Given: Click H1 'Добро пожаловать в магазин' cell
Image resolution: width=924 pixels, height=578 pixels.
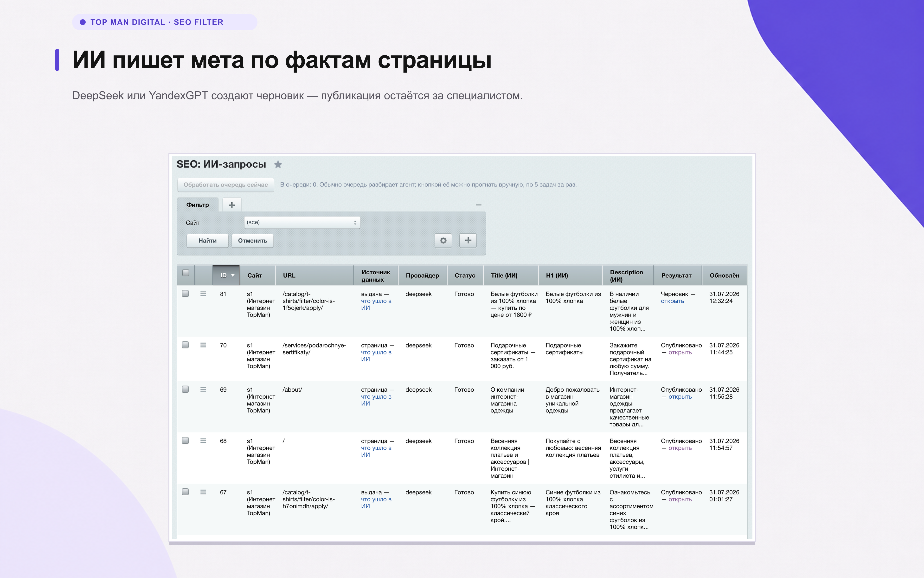Looking at the screenshot, I should tap(572, 400).
